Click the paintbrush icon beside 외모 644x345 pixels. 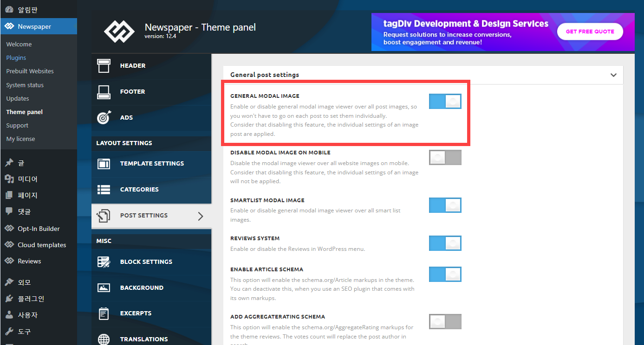(x=9, y=282)
